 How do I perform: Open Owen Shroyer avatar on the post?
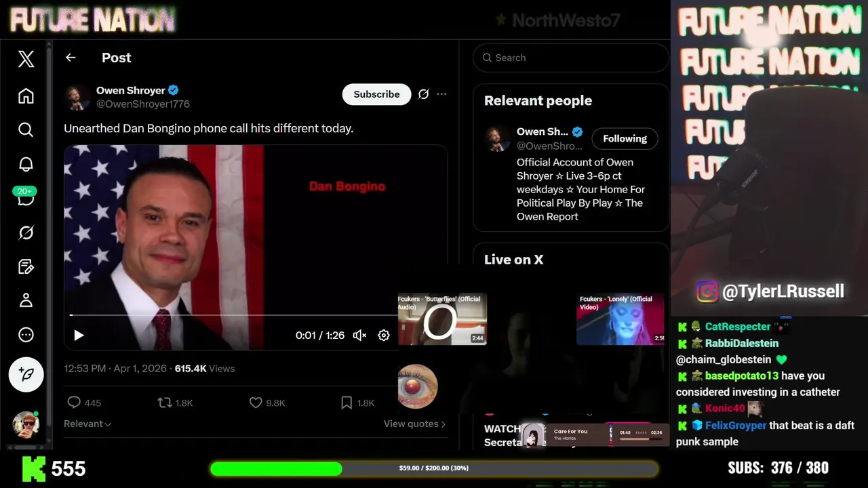(x=77, y=98)
